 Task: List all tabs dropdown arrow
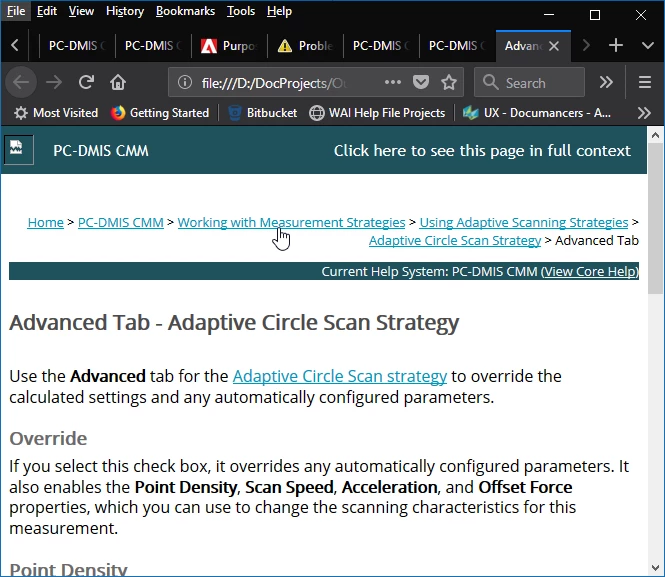648,45
